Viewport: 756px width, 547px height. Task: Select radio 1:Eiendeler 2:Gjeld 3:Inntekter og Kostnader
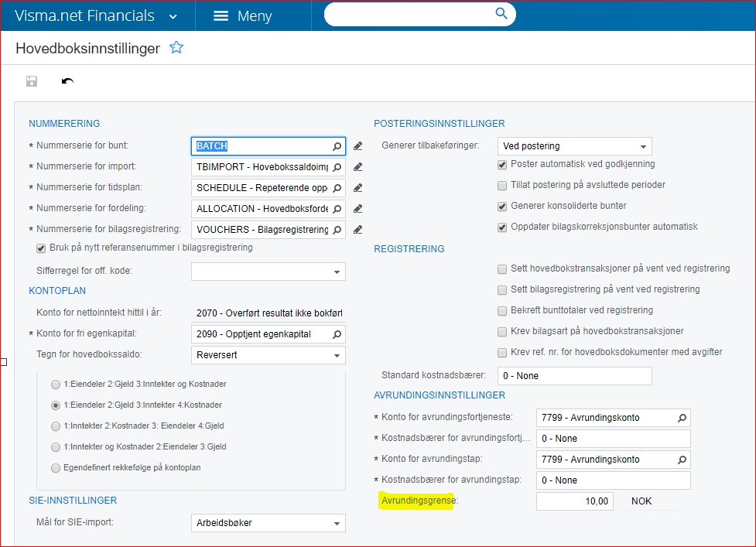click(x=56, y=385)
